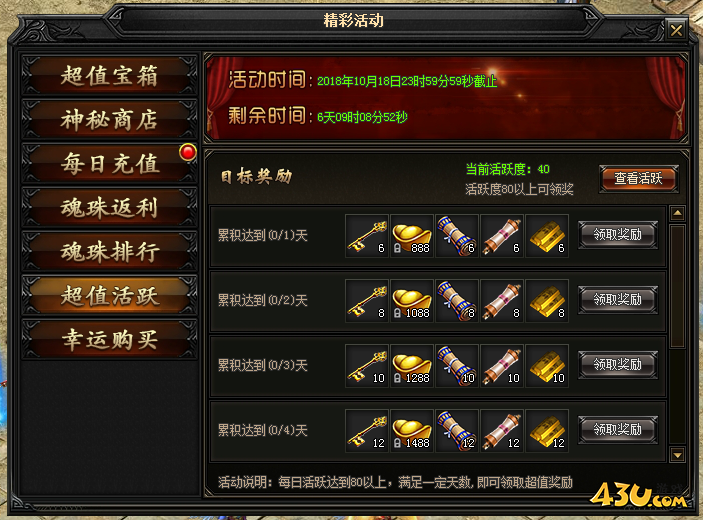Open 每日充值 tab with red notification dot
This screenshot has width=703, height=520.
pos(109,163)
